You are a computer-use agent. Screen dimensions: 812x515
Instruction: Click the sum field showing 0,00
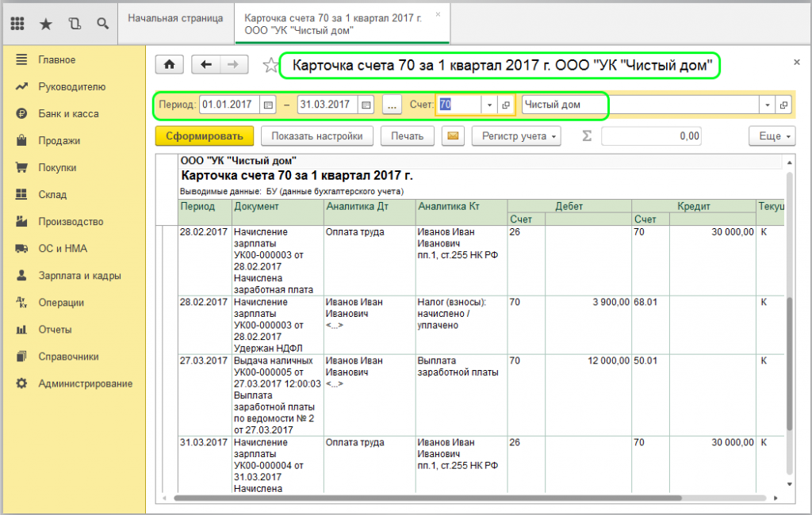pyautogui.click(x=652, y=136)
